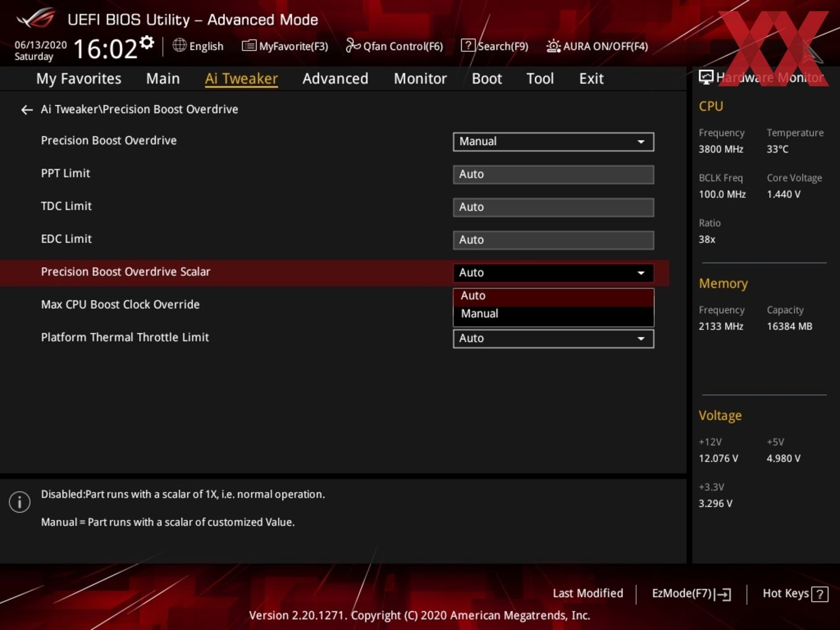840x630 pixels.
Task: Click Last Modified button
Action: (587, 594)
